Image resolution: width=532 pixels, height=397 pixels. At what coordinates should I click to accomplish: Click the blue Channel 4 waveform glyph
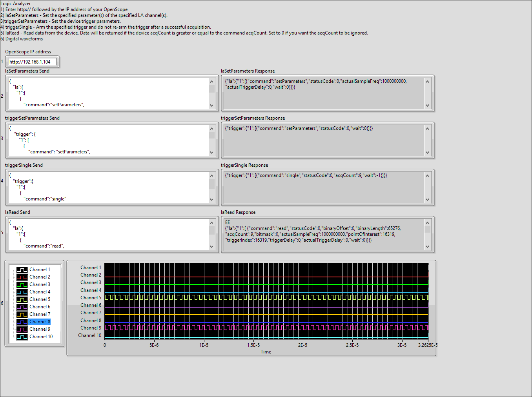(x=22, y=291)
